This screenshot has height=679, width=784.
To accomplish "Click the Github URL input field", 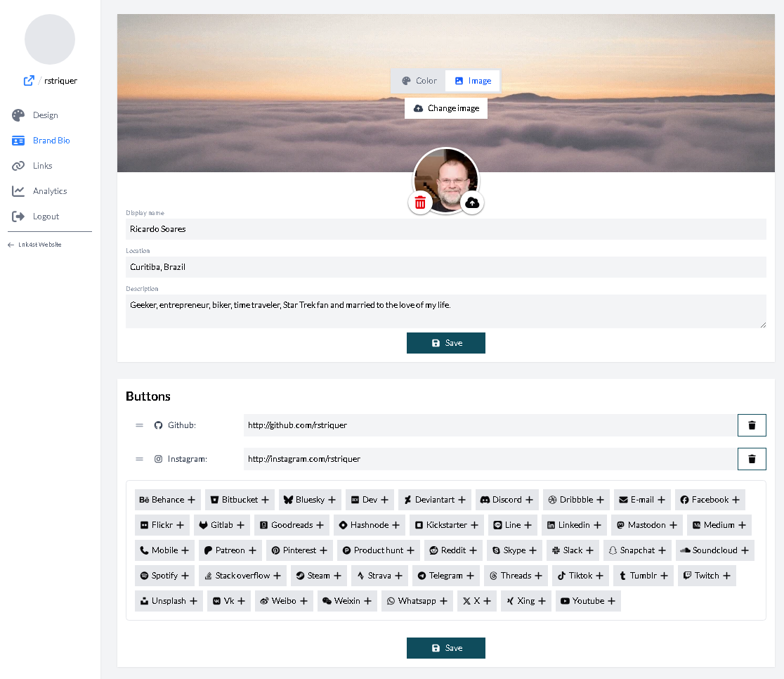I will pos(490,425).
